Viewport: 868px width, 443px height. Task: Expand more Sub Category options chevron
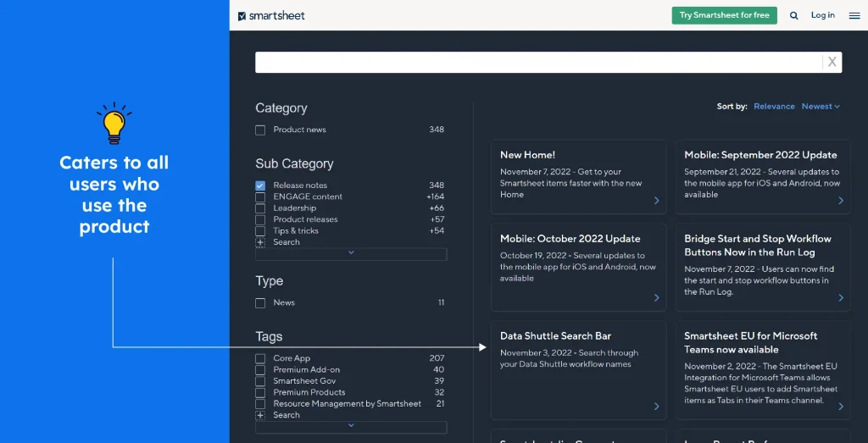351,253
